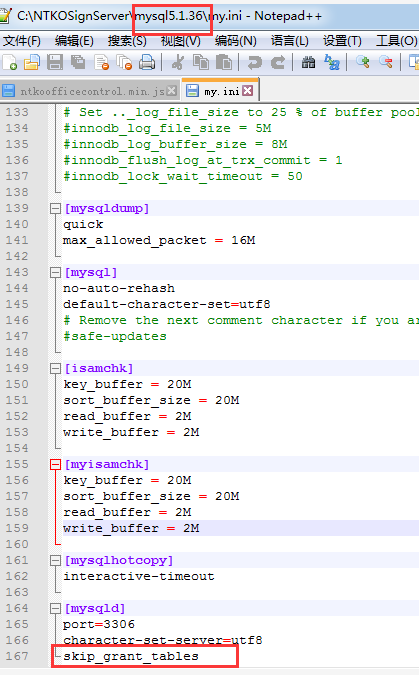Click the Save All toolbar icon
The height and width of the screenshot is (675, 419).
coord(78,62)
